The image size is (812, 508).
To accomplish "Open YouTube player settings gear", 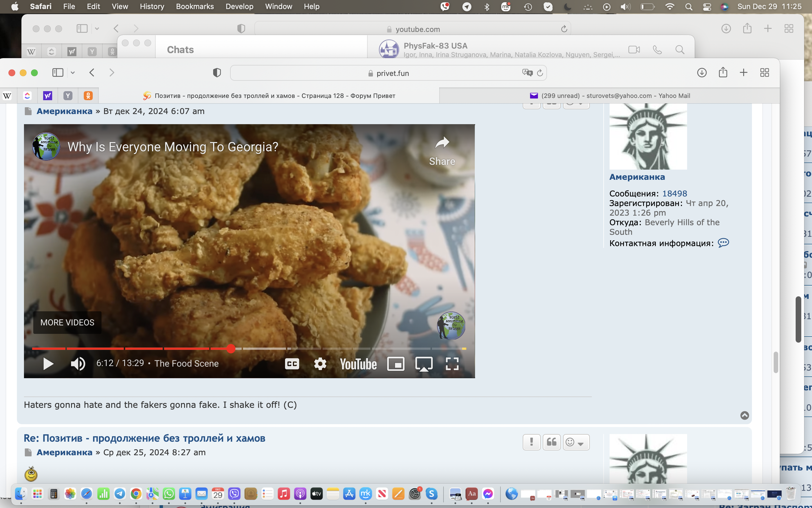I will click(320, 364).
